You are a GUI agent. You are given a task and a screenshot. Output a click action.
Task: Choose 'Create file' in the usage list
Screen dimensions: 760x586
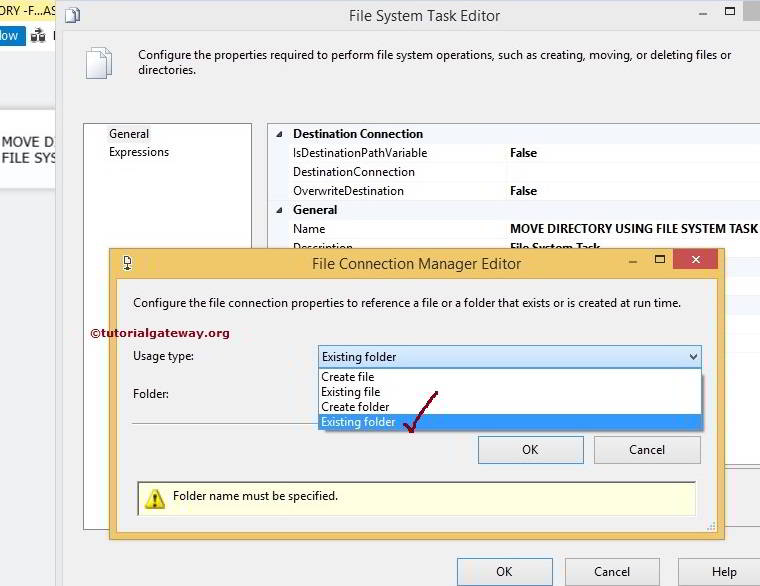pos(510,377)
